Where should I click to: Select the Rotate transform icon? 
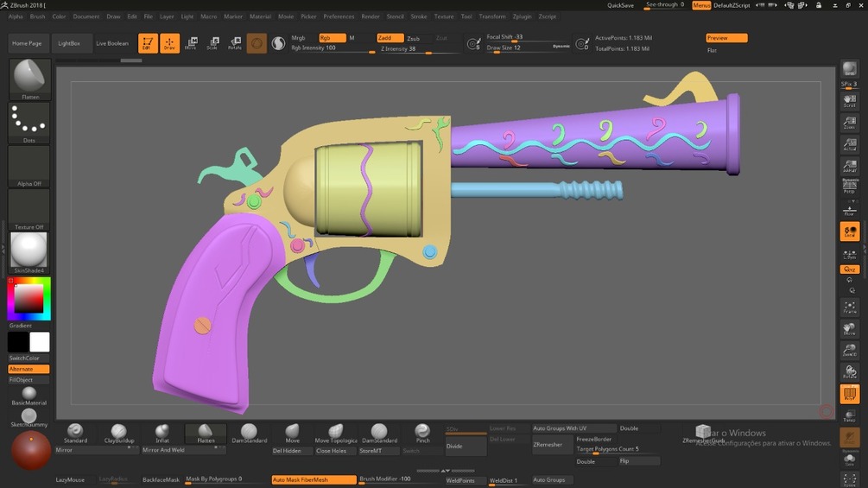235,43
